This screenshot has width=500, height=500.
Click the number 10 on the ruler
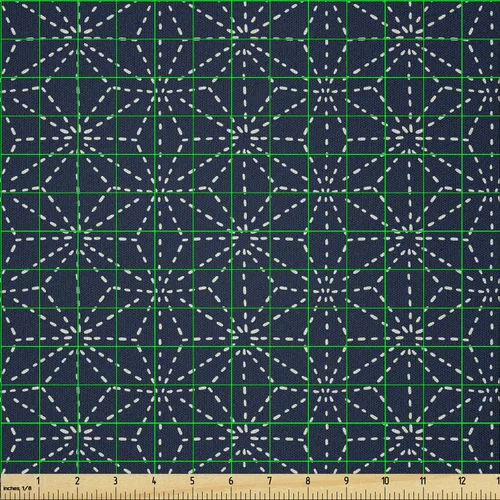(385, 481)
